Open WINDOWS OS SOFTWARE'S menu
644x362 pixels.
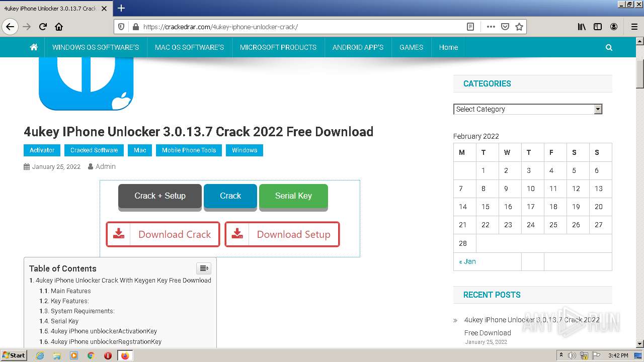[x=96, y=47]
